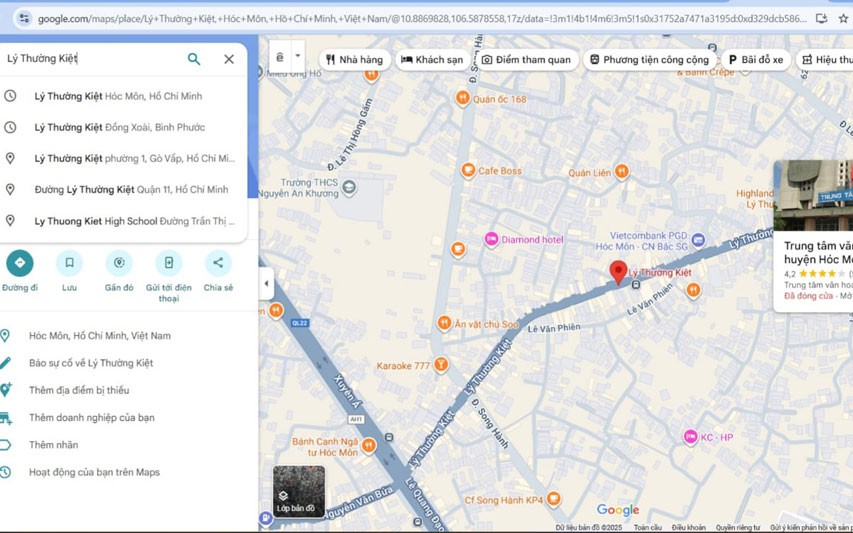
Task: Click the Gần đó nearby icon
Action: point(119,263)
